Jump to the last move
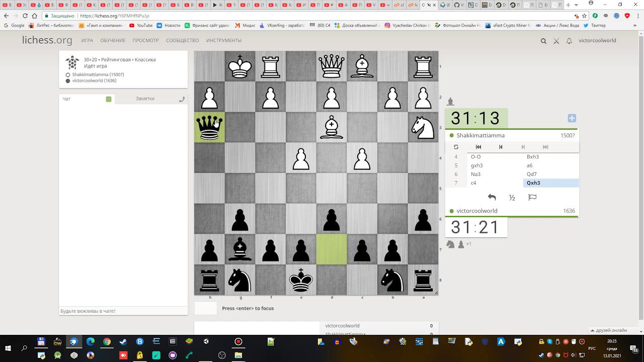Viewport: 644px width, 362px height. click(545, 147)
